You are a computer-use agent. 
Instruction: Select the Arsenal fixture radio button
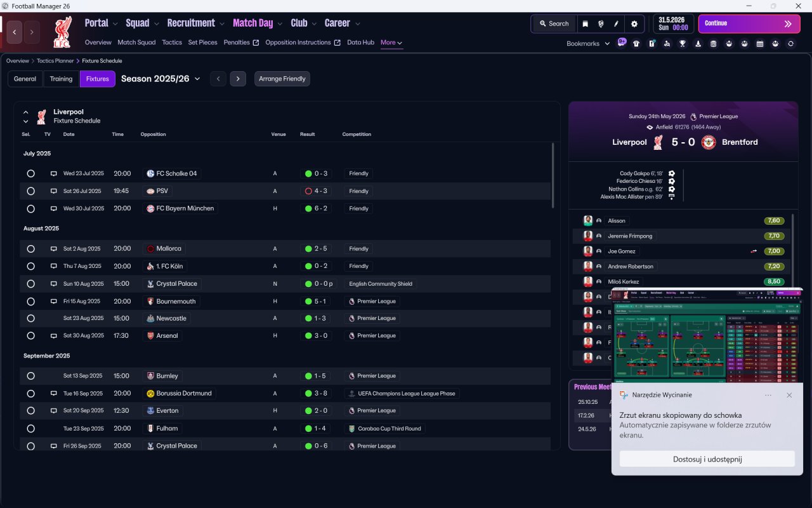click(30, 335)
